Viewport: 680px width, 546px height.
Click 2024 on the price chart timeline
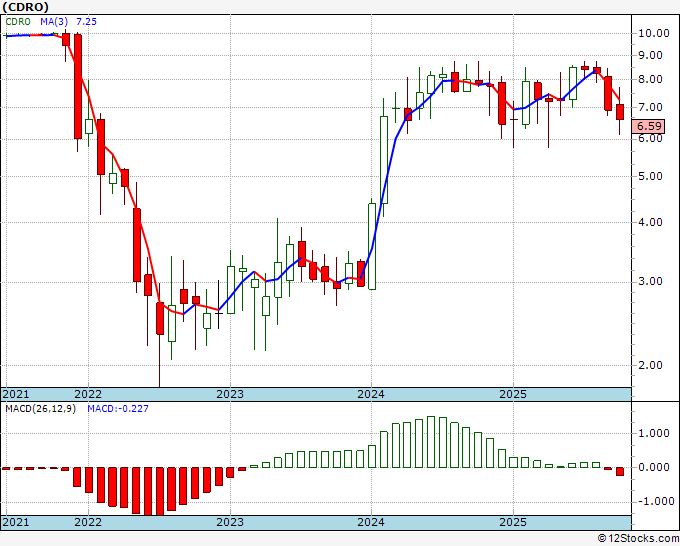pyautogui.click(x=371, y=394)
